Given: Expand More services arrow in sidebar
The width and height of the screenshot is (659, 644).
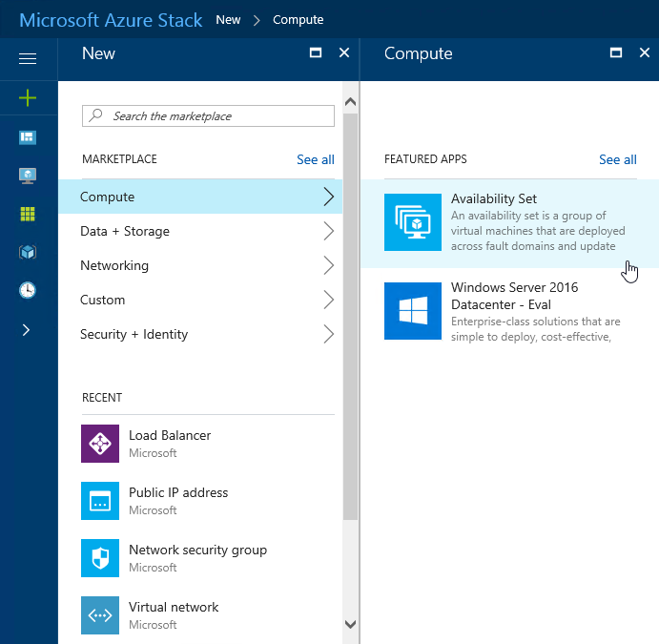Looking at the screenshot, I should point(26,330).
